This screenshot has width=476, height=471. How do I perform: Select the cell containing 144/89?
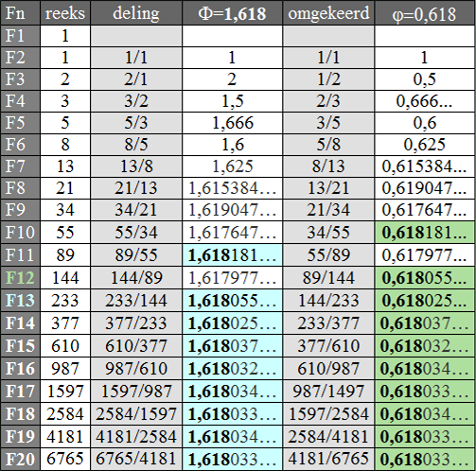point(136,278)
